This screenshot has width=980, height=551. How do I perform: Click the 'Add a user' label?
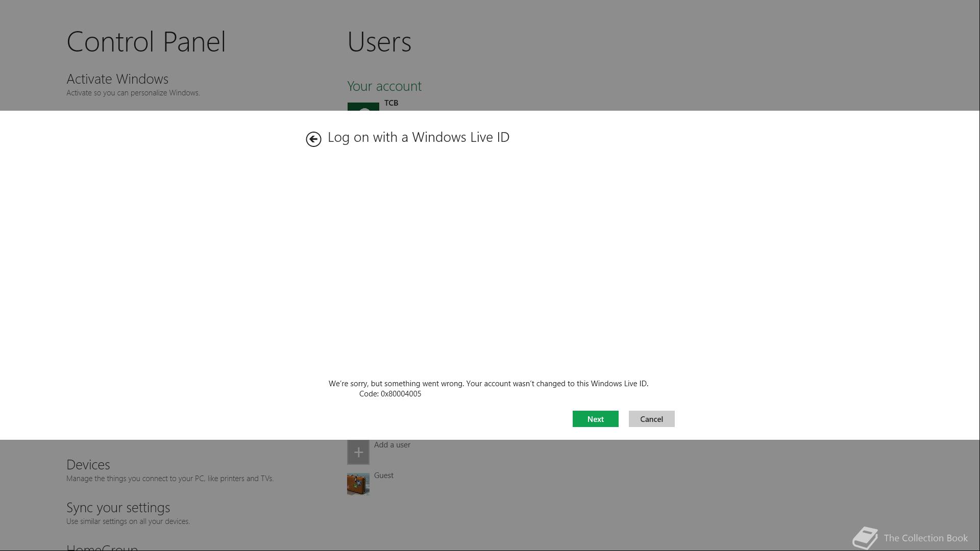[x=392, y=445]
